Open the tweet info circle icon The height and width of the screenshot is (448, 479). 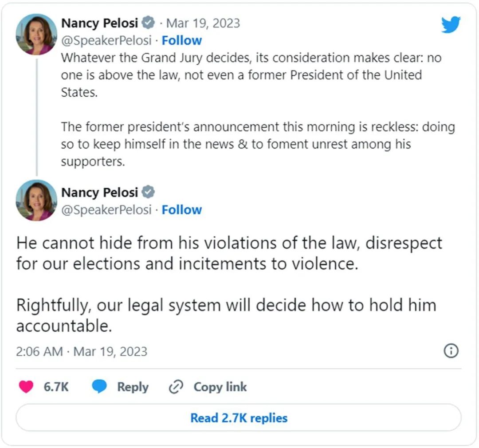click(x=451, y=351)
